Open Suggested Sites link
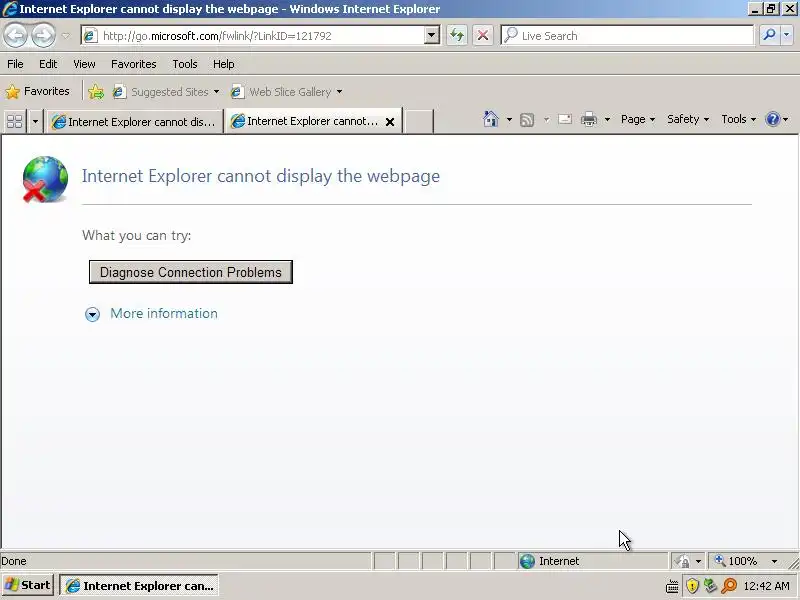The image size is (800, 600). pyautogui.click(x=161, y=92)
